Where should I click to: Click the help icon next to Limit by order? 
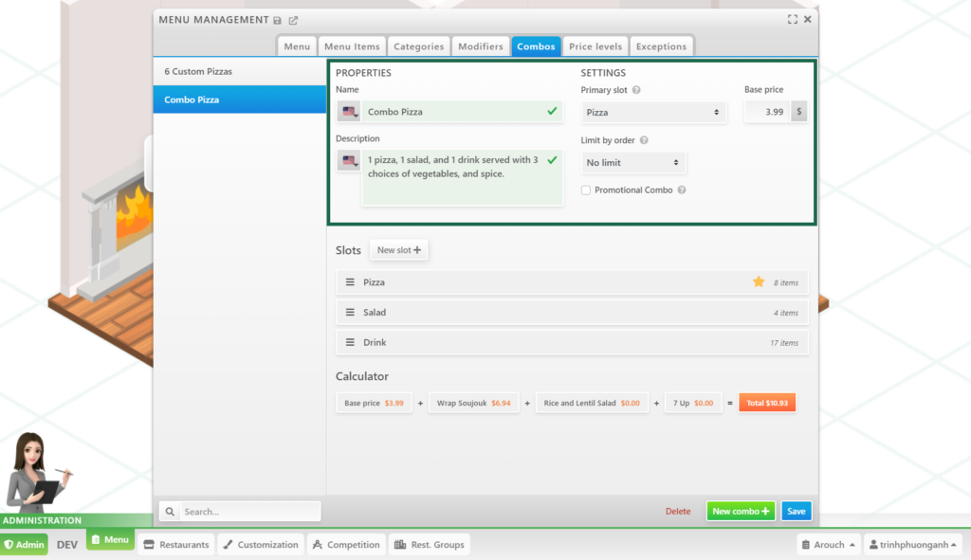coord(644,140)
